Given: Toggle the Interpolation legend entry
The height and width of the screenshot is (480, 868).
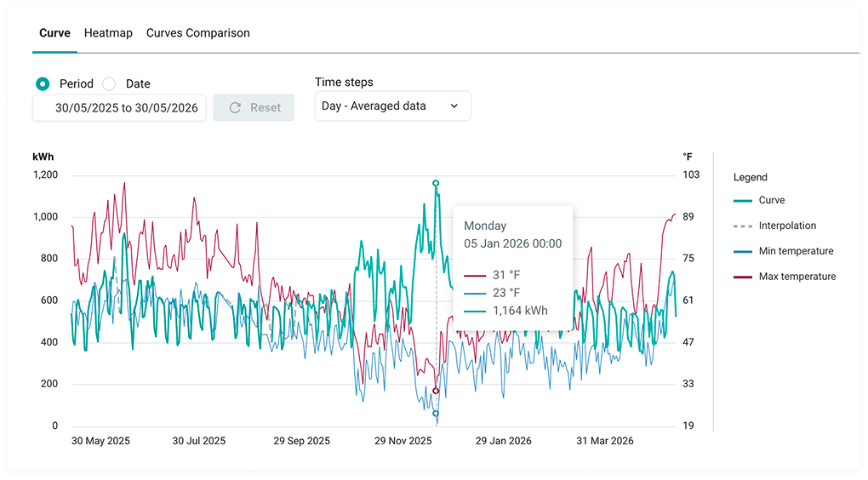Looking at the screenshot, I should [774, 226].
